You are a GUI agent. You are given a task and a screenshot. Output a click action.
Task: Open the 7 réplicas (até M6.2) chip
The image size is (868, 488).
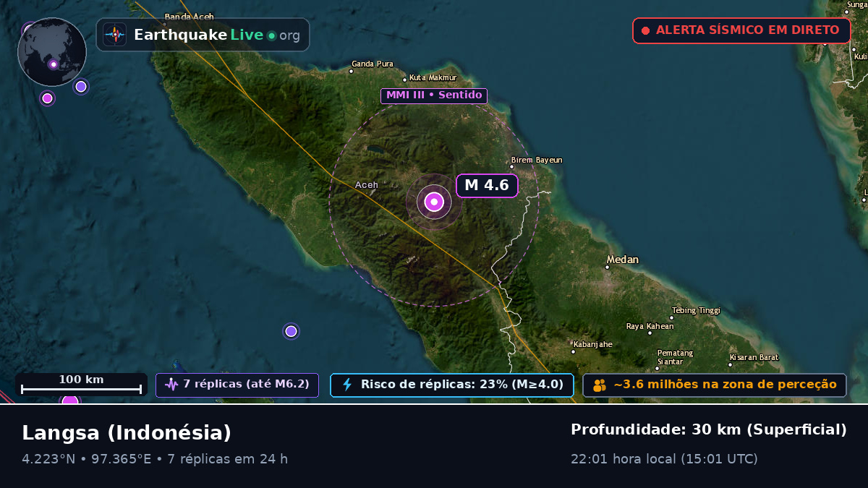coord(237,385)
